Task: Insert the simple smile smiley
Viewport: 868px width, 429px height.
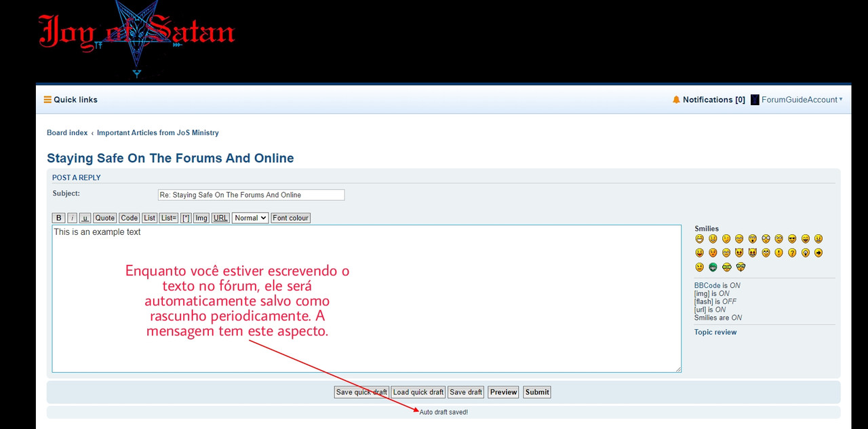Action: (713, 239)
